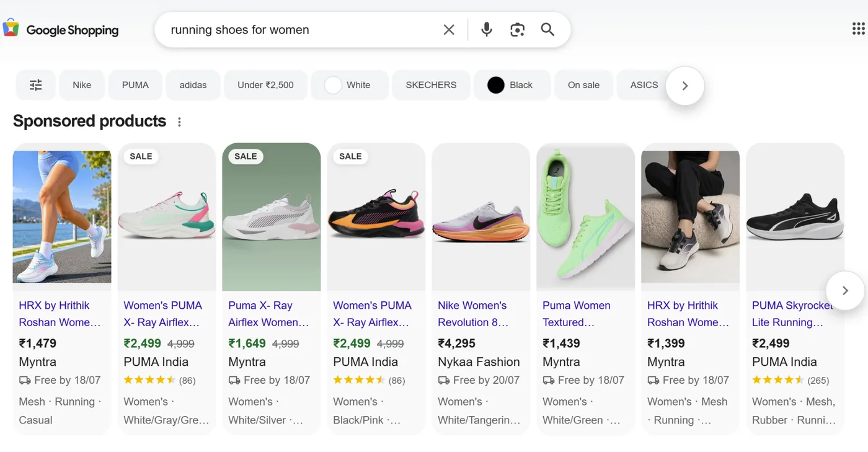This screenshot has width=868, height=452.
Task: Filter by the Nike brand chip
Action: [82, 85]
